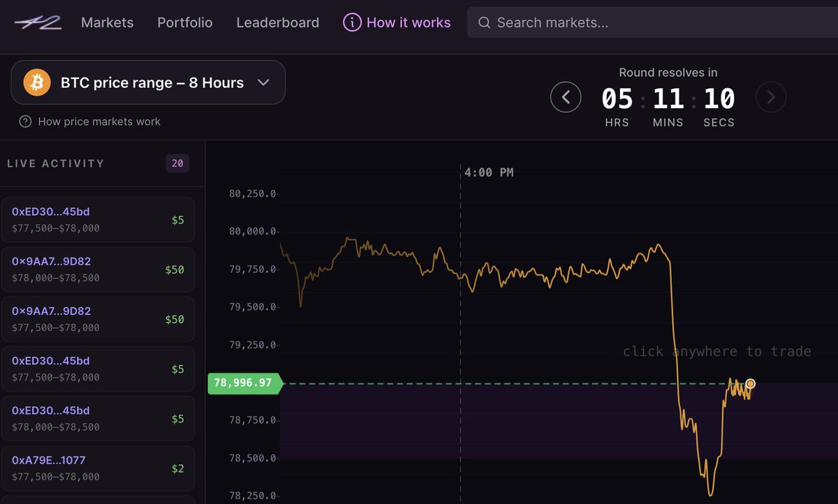This screenshot has width=838, height=504.
Task: Click the MINS countdown value 11
Action: point(668,99)
